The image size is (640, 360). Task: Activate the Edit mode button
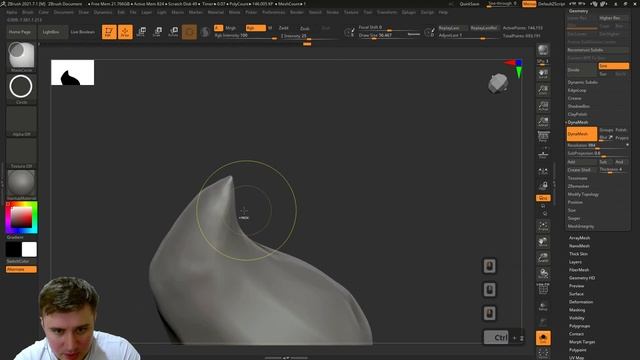[x=109, y=32]
